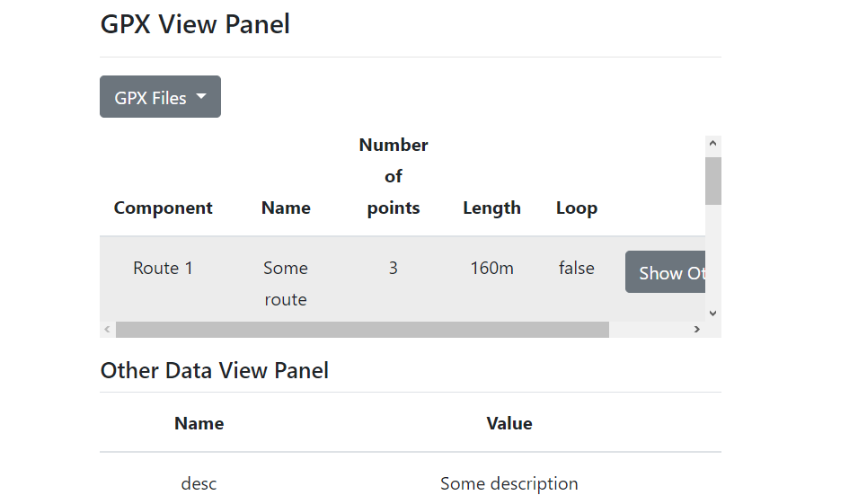Select the Component column header

163,208
